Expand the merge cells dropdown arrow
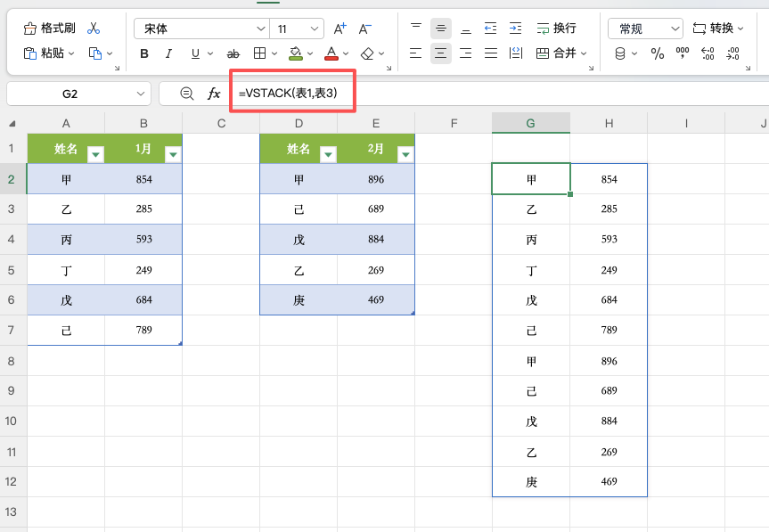This screenshot has height=532, width=769. point(584,53)
